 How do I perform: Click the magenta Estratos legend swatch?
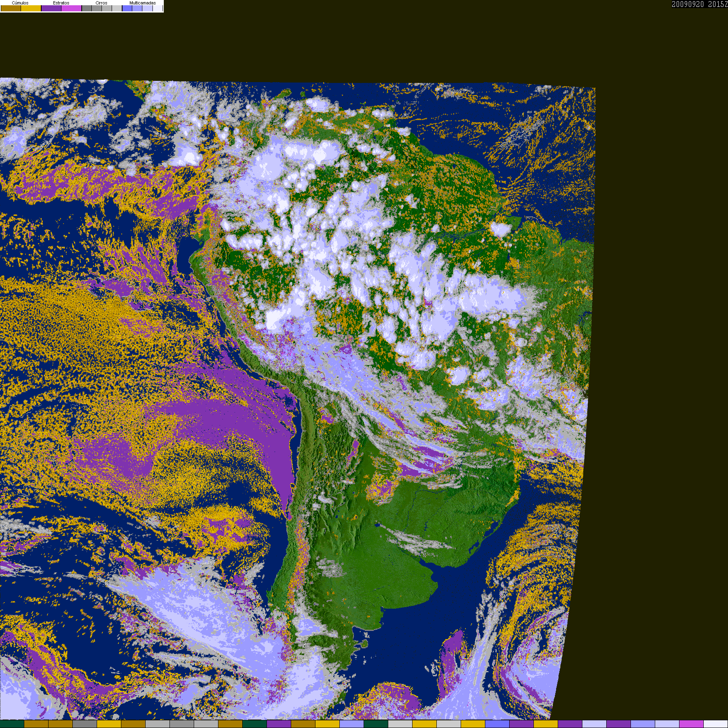click(71, 8)
